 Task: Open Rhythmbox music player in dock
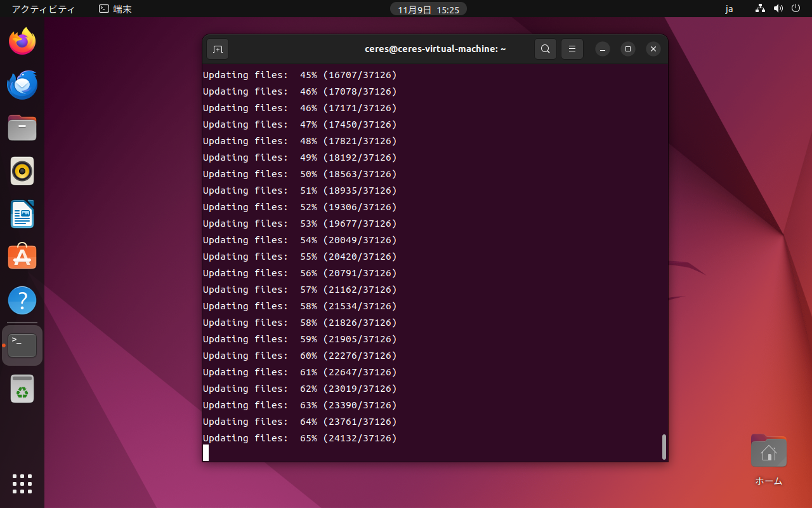(22, 171)
